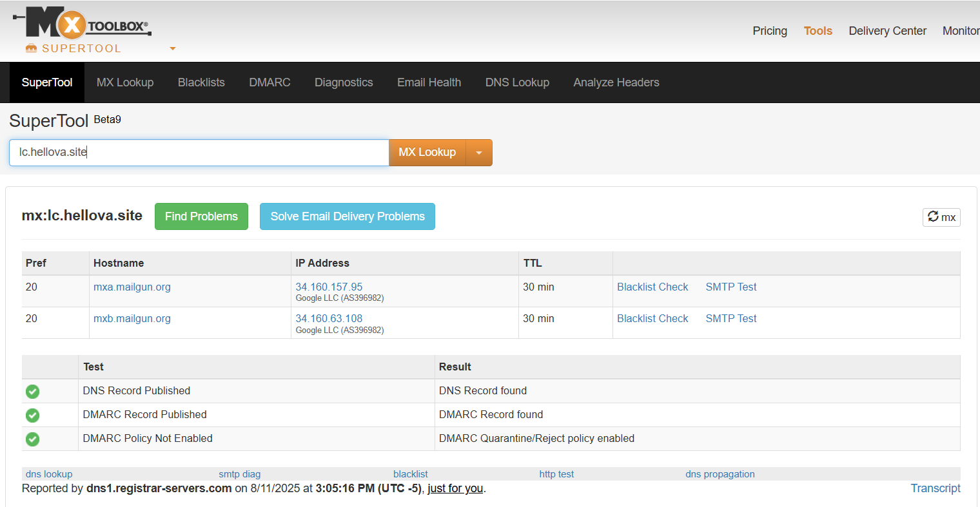The width and height of the screenshot is (980, 507).
Task: Open the Blacklists tab
Action: coord(201,82)
